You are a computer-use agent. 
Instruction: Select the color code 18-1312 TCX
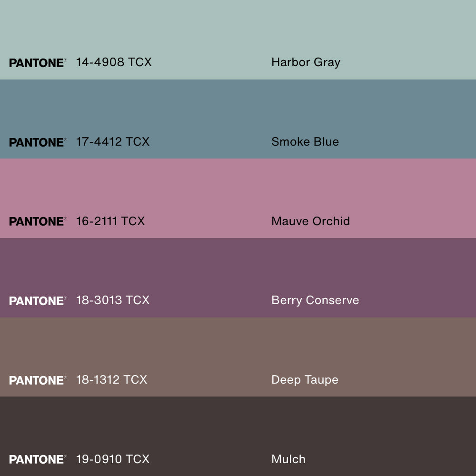pos(112,380)
